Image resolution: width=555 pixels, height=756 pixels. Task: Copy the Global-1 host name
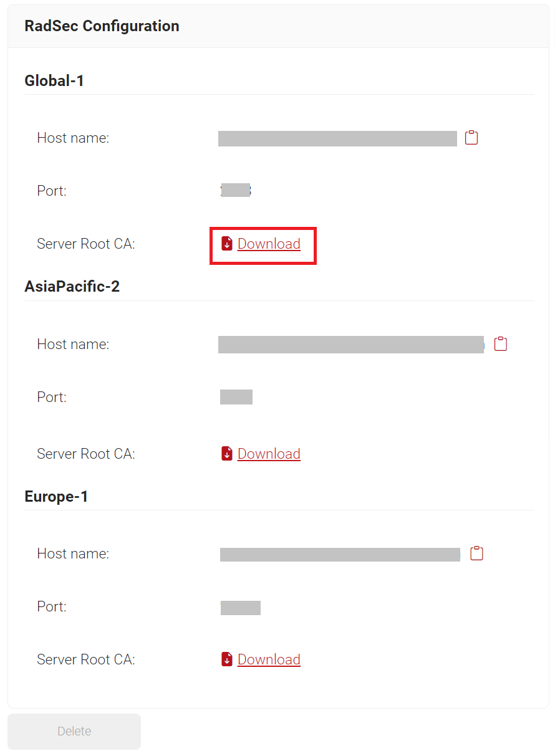pos(471,138)
